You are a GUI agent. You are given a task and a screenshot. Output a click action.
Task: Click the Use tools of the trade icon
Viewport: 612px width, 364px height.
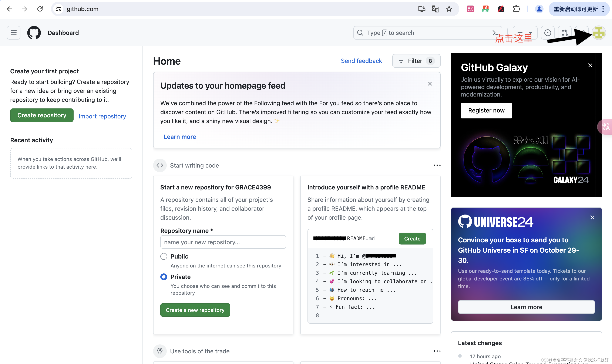(160, 351)
